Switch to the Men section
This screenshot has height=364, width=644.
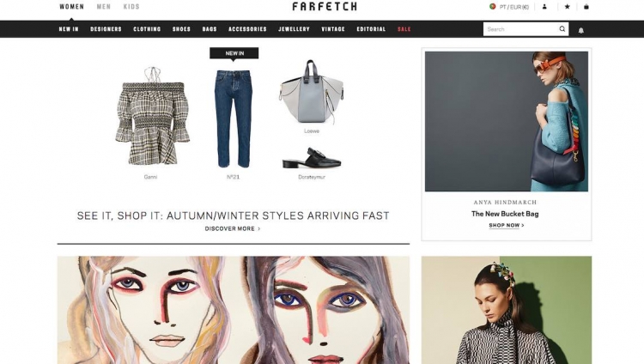click(x=104, y=7)
